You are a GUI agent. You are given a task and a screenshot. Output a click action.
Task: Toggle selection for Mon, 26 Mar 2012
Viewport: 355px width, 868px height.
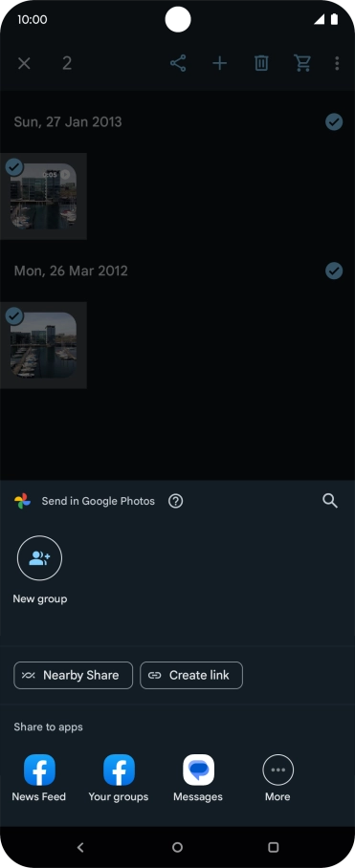tap(334, 271)
